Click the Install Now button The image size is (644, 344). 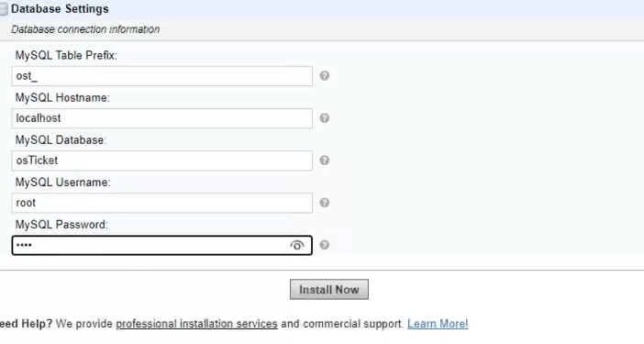point(329,289)
